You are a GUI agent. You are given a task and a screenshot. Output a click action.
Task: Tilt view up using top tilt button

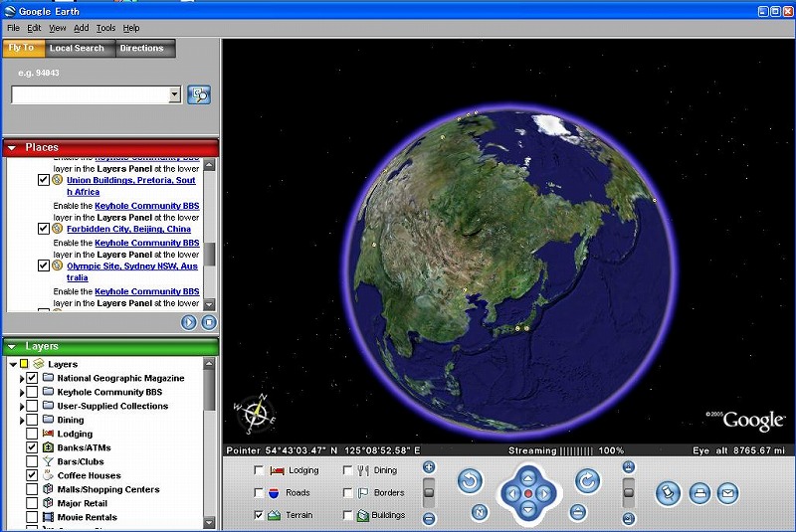point(629,467)
